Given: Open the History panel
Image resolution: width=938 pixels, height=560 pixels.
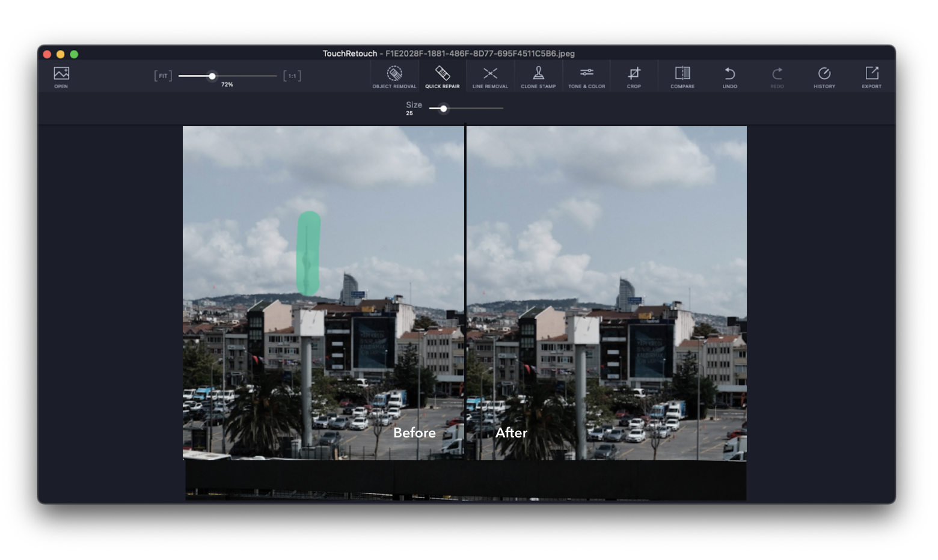Looking at the screenshot, I should coord(824,77).
